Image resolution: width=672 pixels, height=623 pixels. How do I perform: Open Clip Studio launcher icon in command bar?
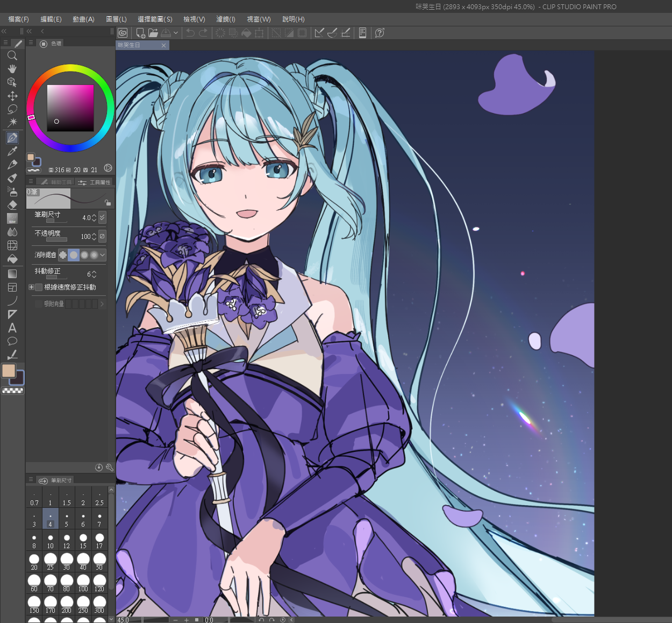tap(123, 33)
